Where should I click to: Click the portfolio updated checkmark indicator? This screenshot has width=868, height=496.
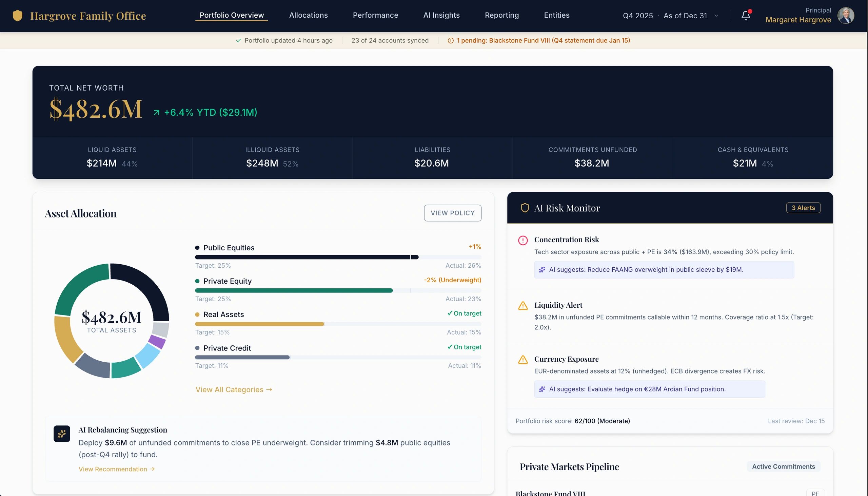point(238,40)
